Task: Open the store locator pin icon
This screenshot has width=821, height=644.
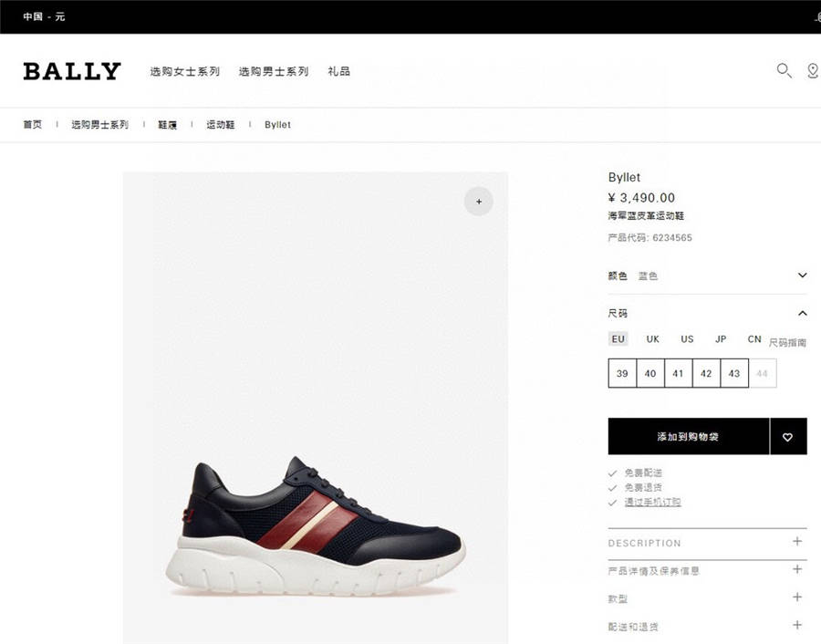Action: (813, 70)
